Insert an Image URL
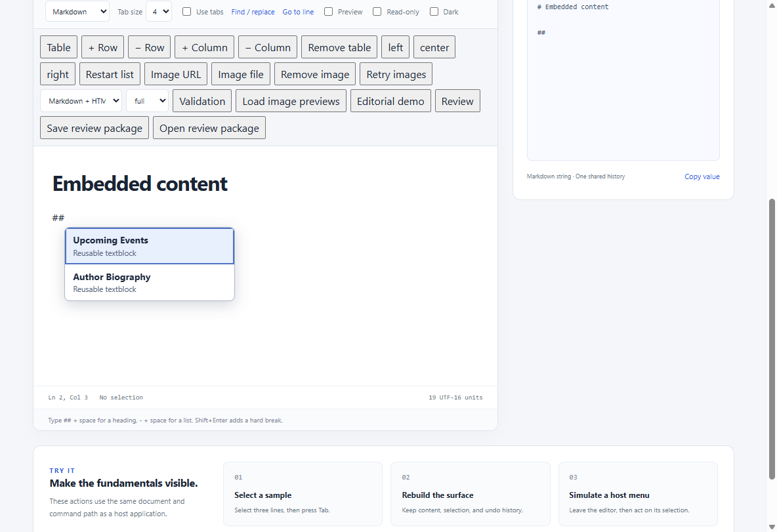This screenshot has width=777, height=532. 176,74
